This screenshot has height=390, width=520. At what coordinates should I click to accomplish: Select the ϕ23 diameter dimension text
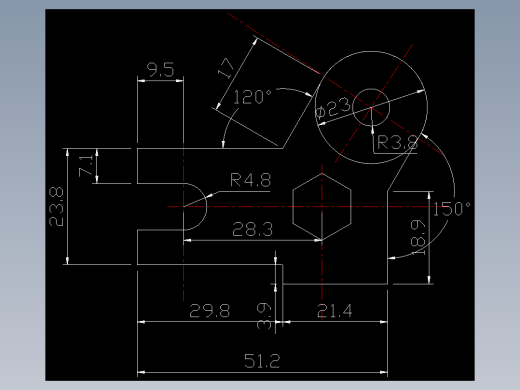coord(333,108)
